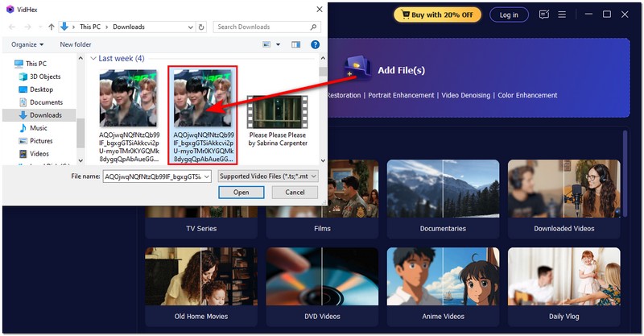Select Downloads in the navigation pane

coord(45,115)
